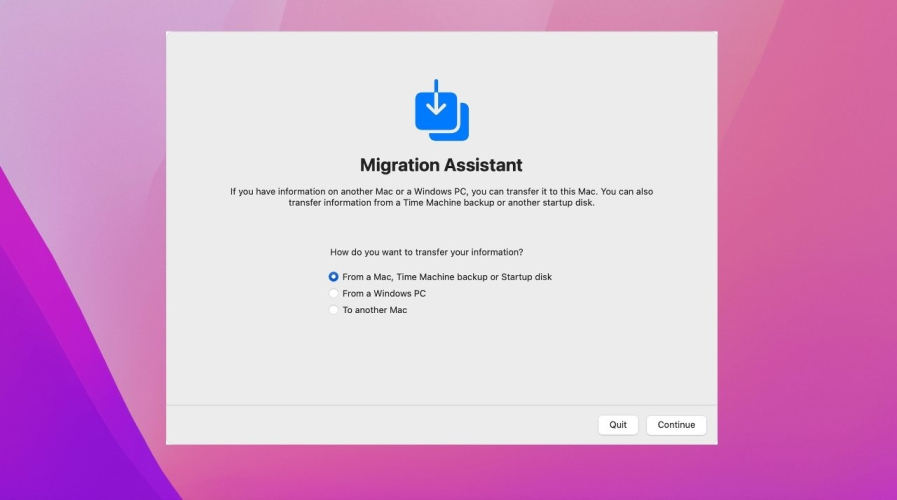Choose the 'To another Mac' radio button
The height and width of the screenshot is (500, 897).
point(334,310)
